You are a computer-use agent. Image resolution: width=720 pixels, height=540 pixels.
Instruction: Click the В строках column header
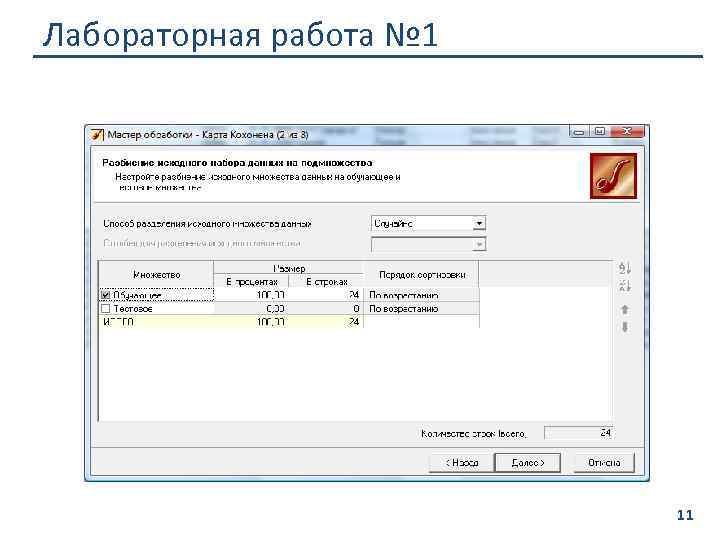pos(326,281)
